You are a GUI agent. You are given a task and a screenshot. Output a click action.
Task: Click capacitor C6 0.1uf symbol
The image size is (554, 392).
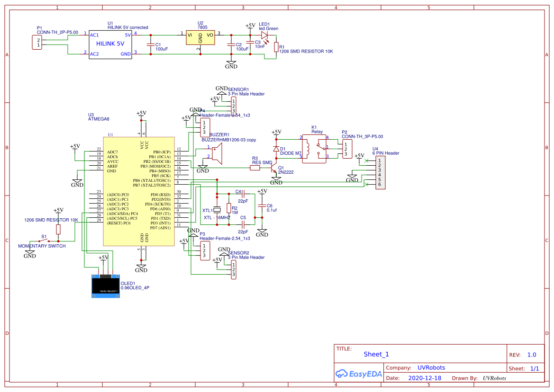coord(263,206)
